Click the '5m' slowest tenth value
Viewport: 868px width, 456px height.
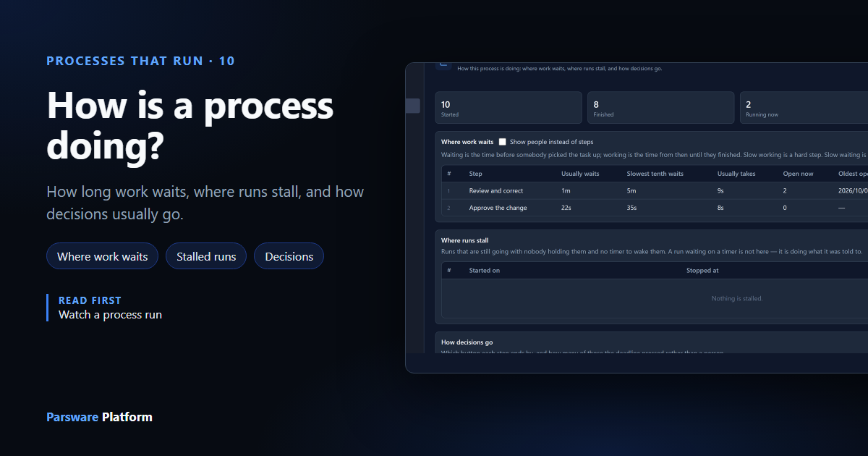tap(631, 191)
